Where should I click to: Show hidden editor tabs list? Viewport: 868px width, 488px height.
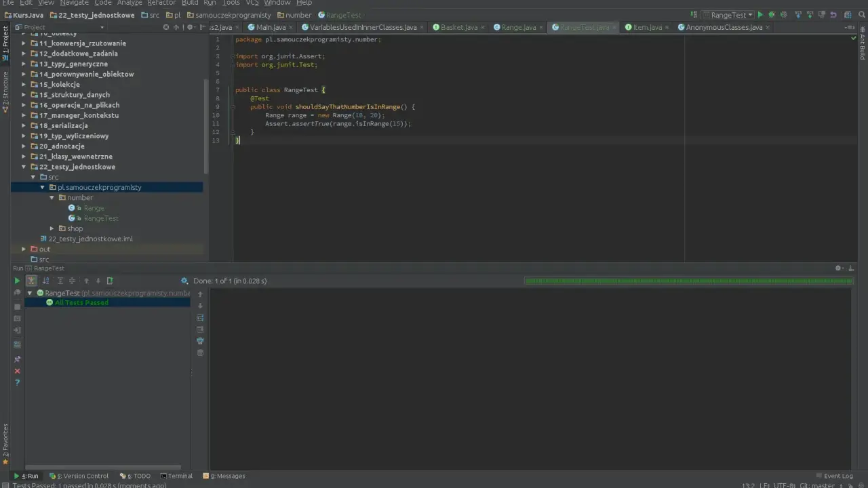pyautogui.click(x=850, y=27)
